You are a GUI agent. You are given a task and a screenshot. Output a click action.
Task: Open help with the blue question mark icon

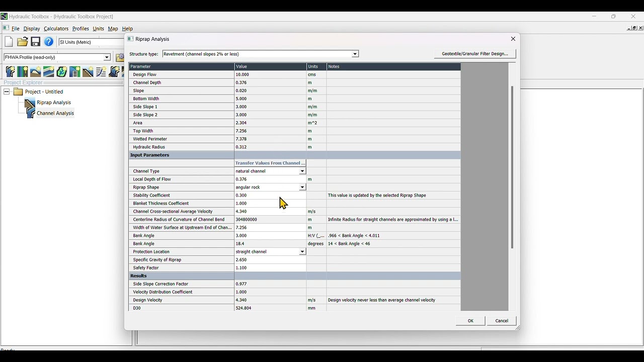(49, 42)
